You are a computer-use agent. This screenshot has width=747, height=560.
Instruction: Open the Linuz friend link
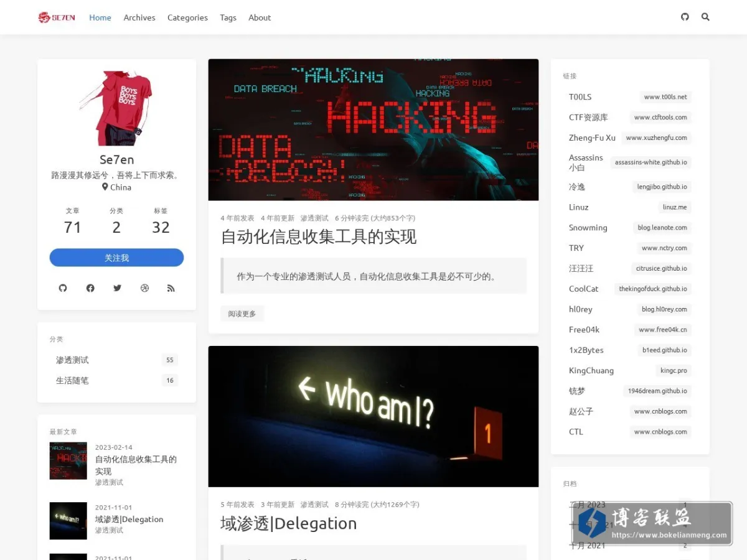630,207
